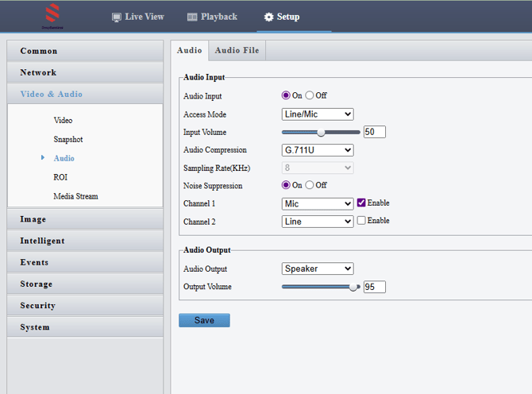Open the Access Mode dropdown
532x394 pixels.
coord(318,114)
